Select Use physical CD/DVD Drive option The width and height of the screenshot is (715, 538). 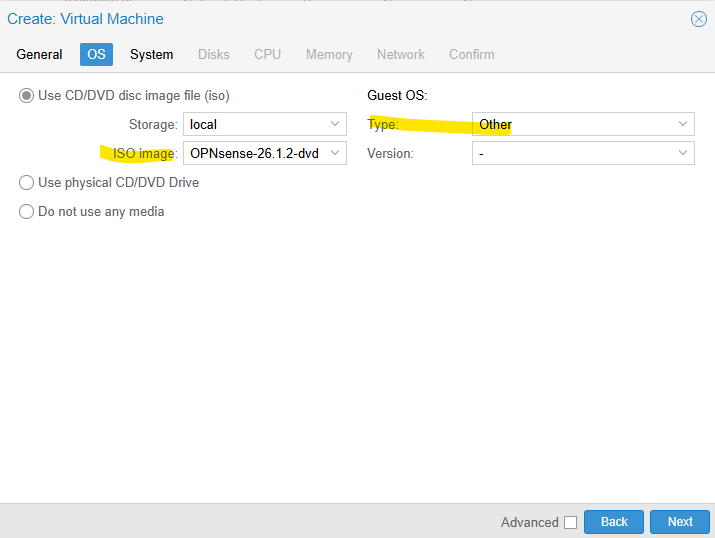click(x=27, y=183)
